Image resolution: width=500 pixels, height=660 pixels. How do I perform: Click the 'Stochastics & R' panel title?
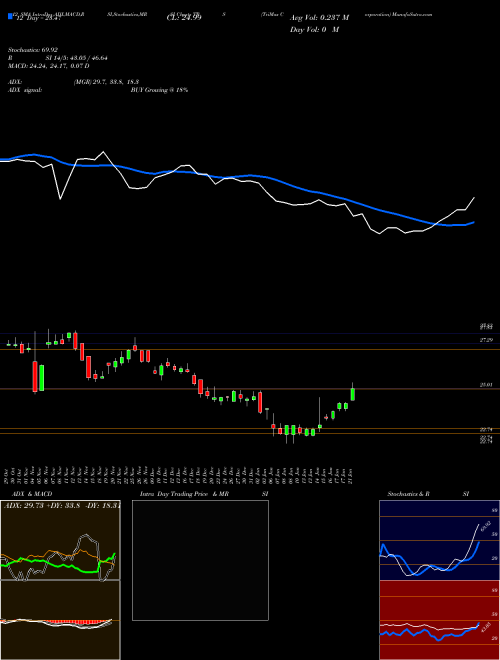409,494
